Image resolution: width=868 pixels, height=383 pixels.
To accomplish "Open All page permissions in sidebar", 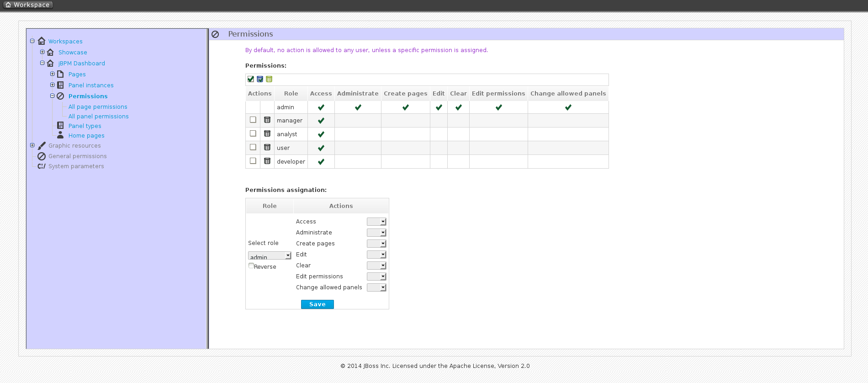I will tap(98, 107).
